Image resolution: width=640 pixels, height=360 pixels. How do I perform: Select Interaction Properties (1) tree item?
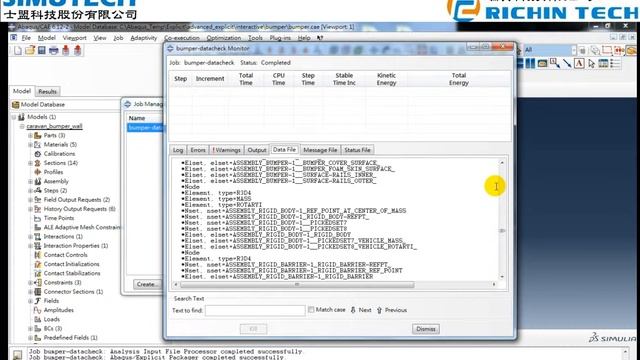[76, 246]
